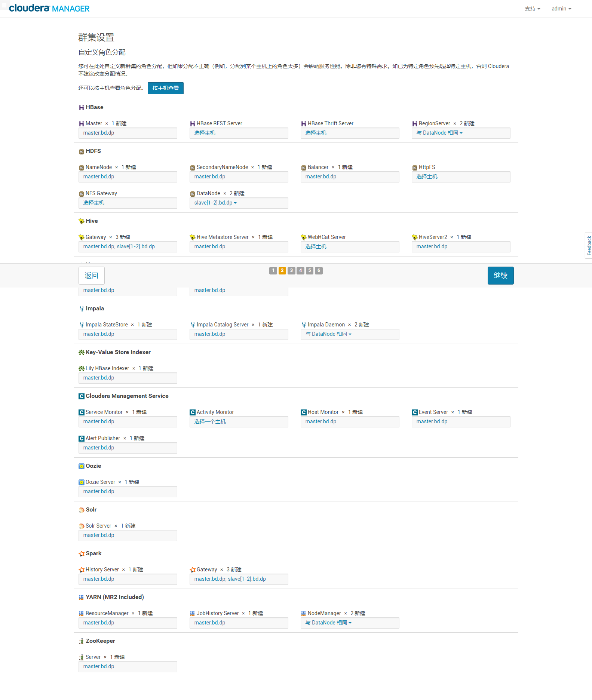Screen dimensions: 592x700
Task: Click the Spark History Server icon
Action: pos(82,570)
